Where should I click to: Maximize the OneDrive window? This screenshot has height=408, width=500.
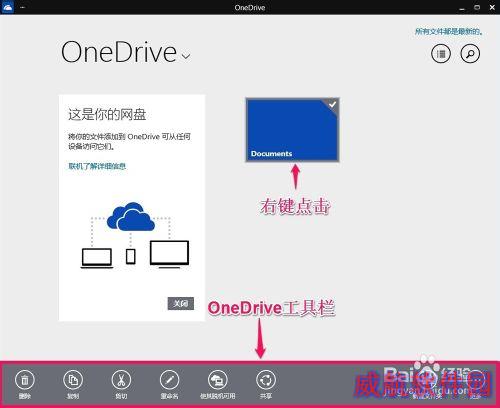(x=477, y=7)
